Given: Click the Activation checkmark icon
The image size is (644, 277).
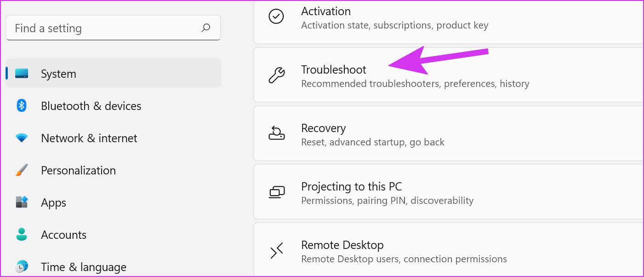Looking at the screenshot, I should [x=276, y=17].
